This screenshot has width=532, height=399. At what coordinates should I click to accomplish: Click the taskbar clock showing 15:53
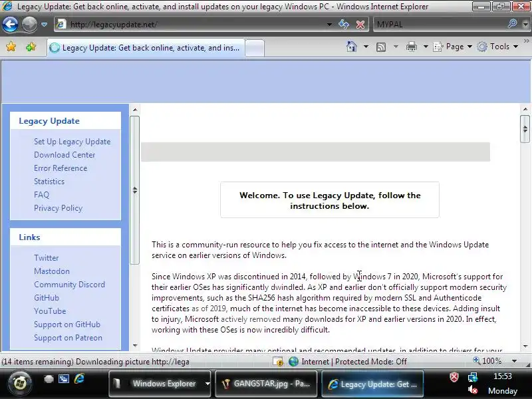[x=503, y=376]
